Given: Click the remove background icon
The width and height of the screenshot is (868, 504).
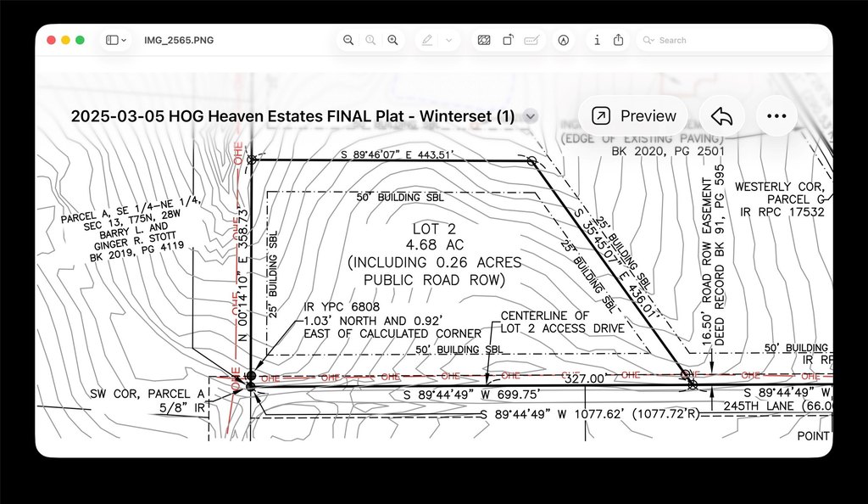Looking at the screenshot, I should click(484, 40).
